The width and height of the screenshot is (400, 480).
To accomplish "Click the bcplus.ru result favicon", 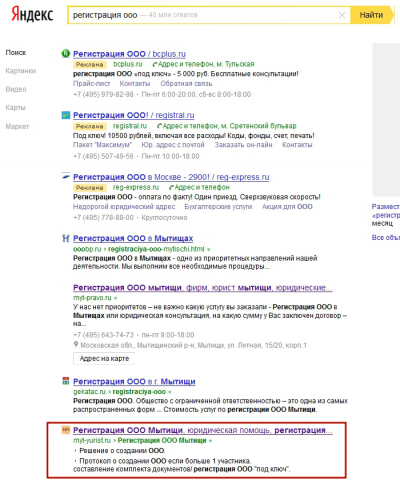I will (x=66, y=53).
